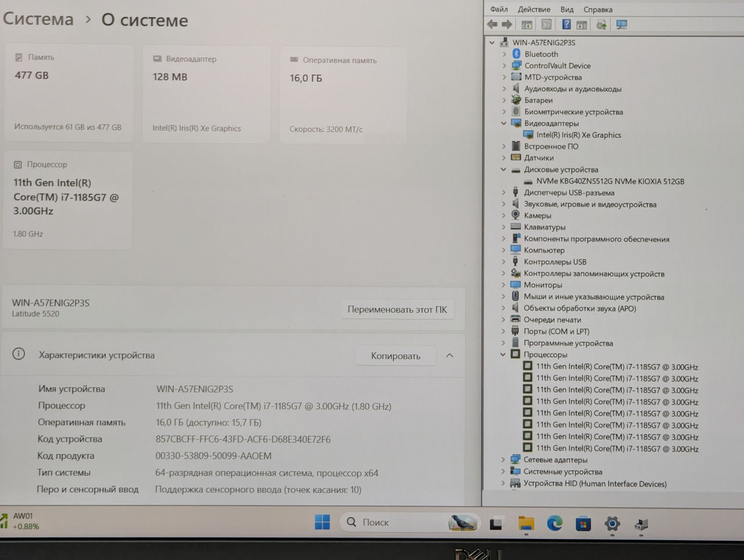Open the Вид menu
744x560 pixels.
567,9
